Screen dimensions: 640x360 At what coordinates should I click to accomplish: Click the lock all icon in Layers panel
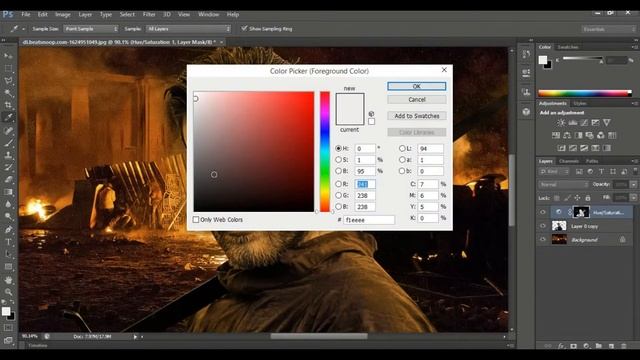588,198
